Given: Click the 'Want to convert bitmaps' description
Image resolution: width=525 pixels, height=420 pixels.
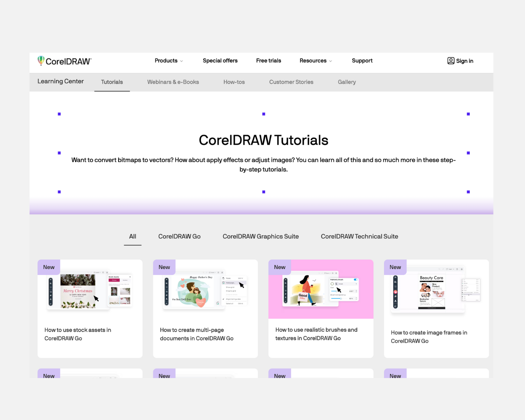Looking at the screenshot, I should click(x=264, y=164).
